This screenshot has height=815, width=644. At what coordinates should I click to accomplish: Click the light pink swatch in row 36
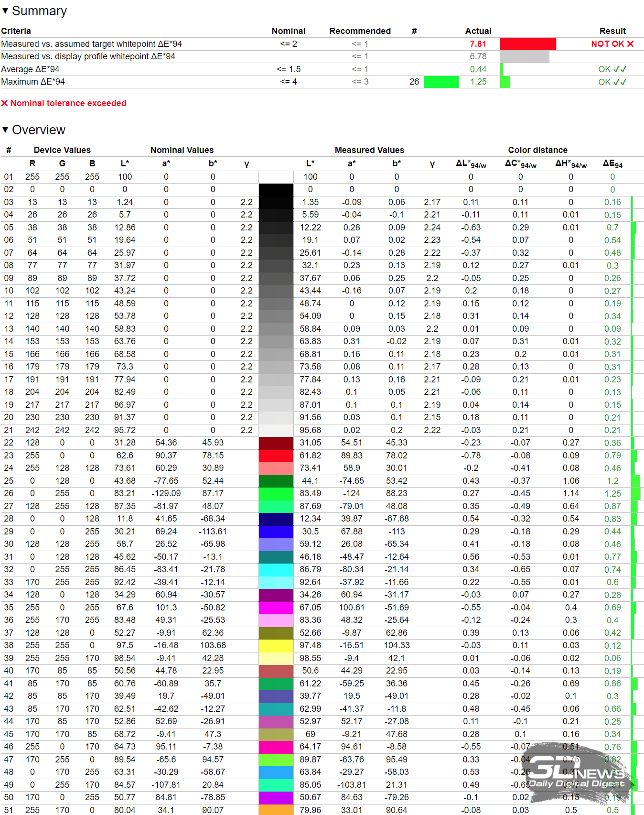276,620
